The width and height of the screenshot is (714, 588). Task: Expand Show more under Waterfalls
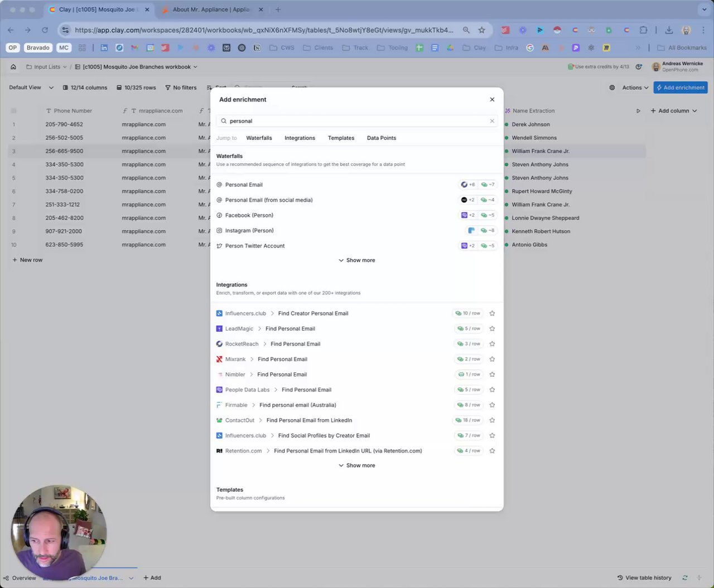click(357, 260)
